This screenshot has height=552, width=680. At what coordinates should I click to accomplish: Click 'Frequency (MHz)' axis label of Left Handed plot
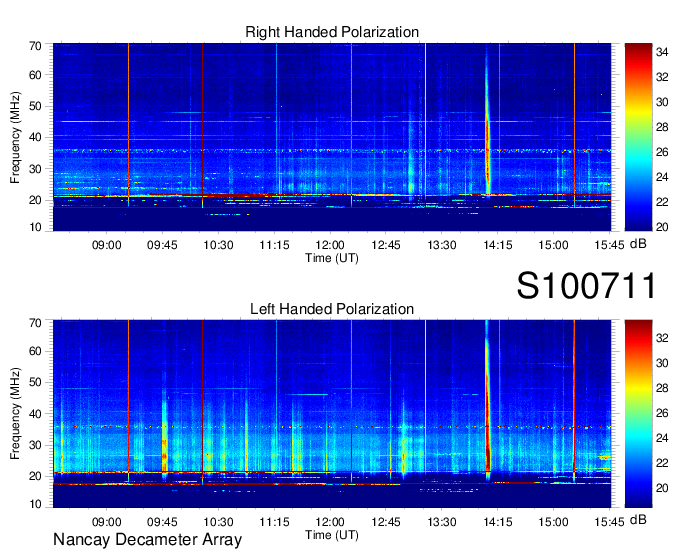click(x=15, y=414)
